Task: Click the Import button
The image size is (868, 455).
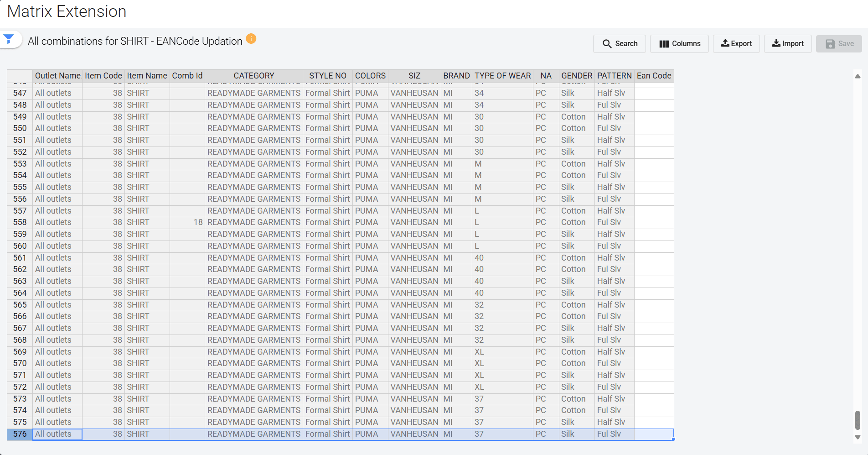Action: click(x=788, y=44)
